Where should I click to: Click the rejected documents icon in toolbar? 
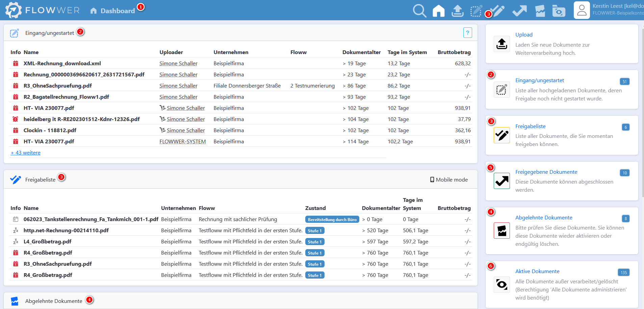pyautogui.click(x=540, y=11)
